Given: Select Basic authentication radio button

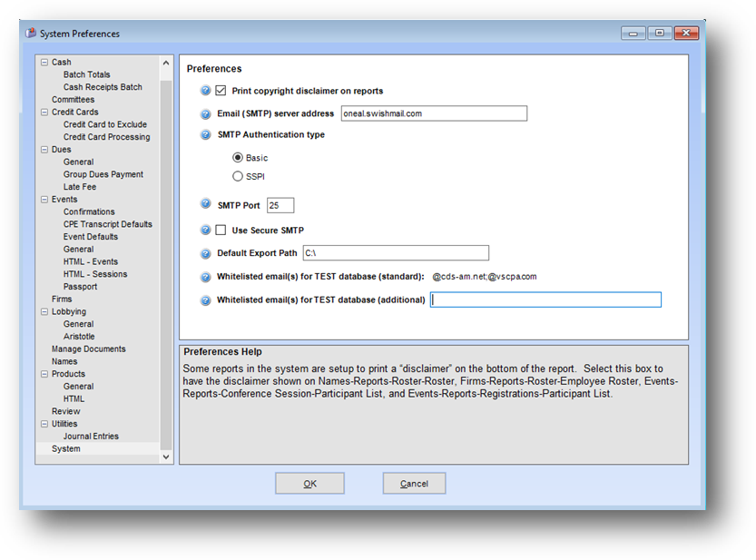Looking at the screenshot, I should click(238, 157).
